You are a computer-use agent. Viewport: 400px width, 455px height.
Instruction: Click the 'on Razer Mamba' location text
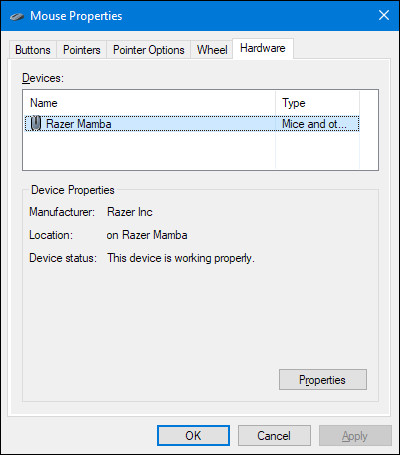[x=147, y=235]
